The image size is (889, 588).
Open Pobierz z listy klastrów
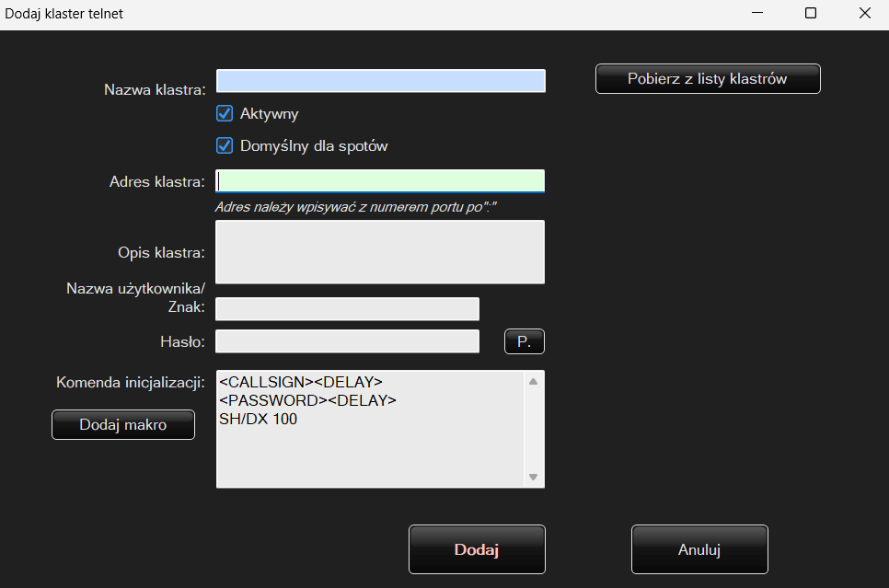pyautogui.click(x=708, y=79)
